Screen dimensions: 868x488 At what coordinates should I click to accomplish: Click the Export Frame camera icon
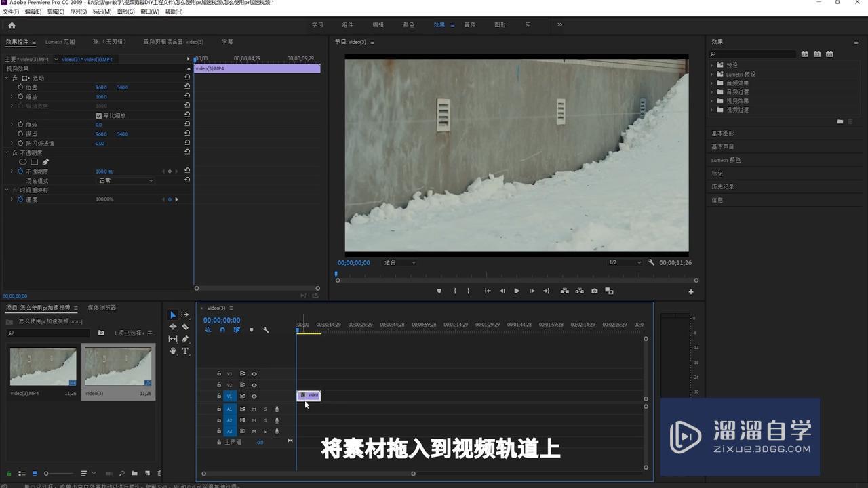[x=594, y=291]
